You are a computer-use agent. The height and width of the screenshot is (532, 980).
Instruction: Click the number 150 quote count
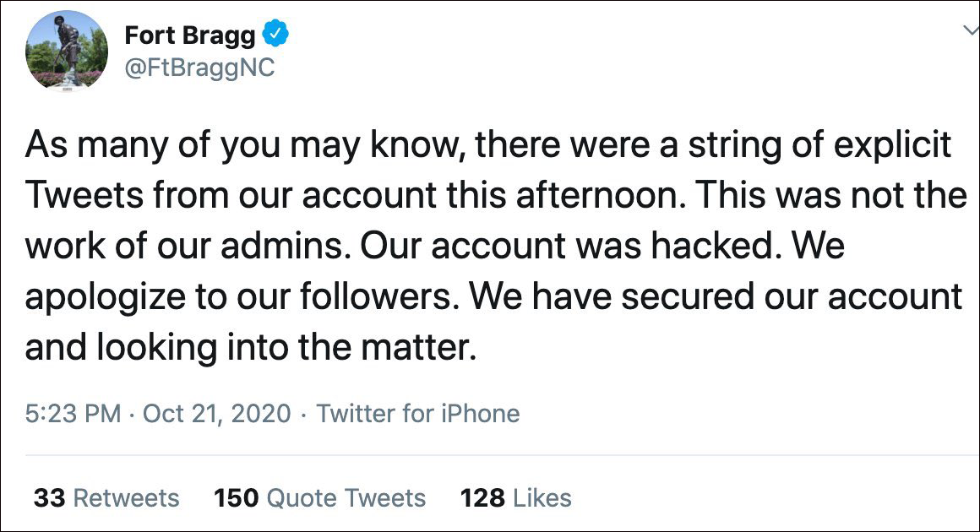coord(237,498)
